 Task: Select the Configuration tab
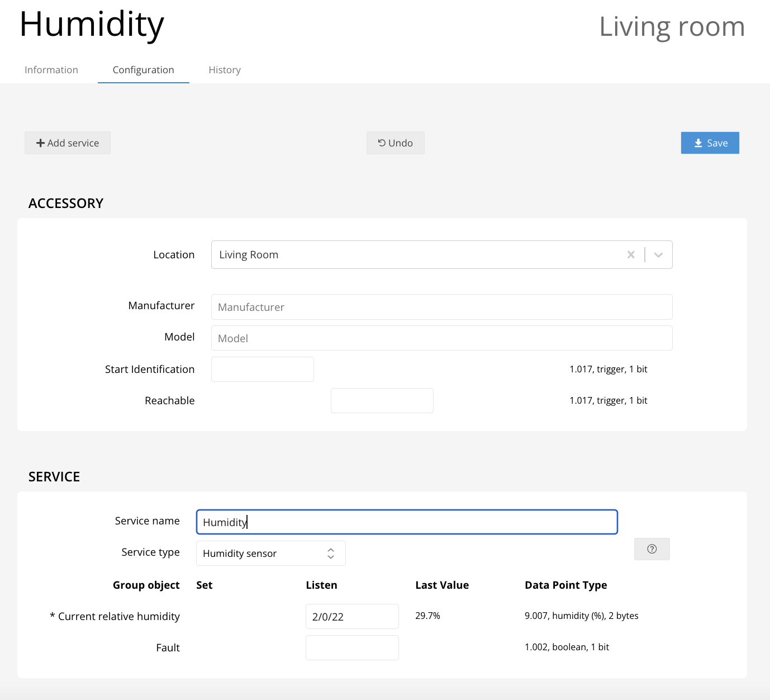[143, 70]
